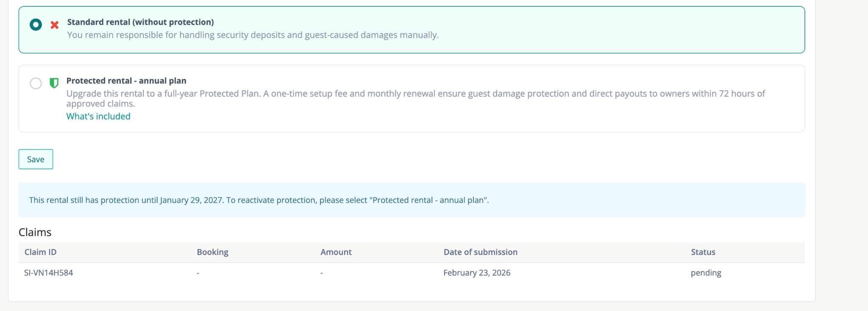Click the red X icon
Screen dimensions: 868x311
(x=55, y=25)
